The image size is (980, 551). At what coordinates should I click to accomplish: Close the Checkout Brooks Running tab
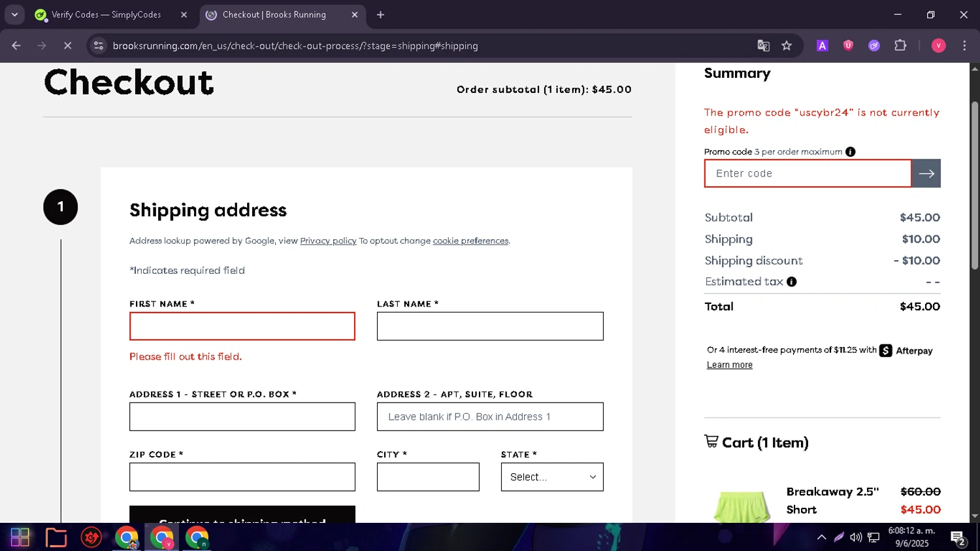tap(355, 14)
